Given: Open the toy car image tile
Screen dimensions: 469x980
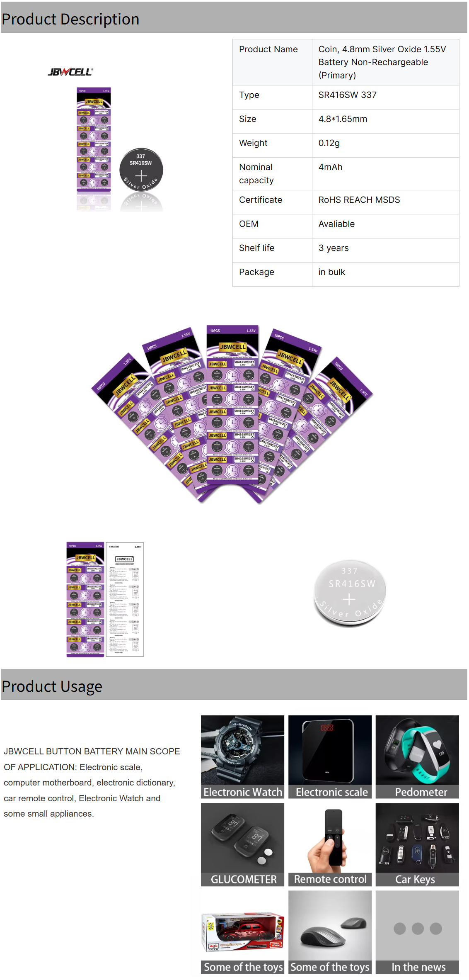Looking at the screenshot, I should coord(242,932).
